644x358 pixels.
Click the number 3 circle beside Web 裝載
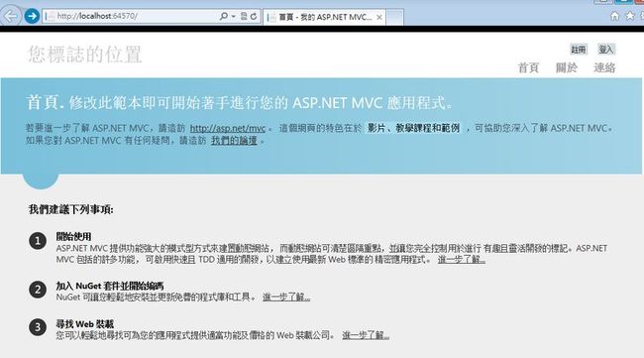tap(38, 327)
